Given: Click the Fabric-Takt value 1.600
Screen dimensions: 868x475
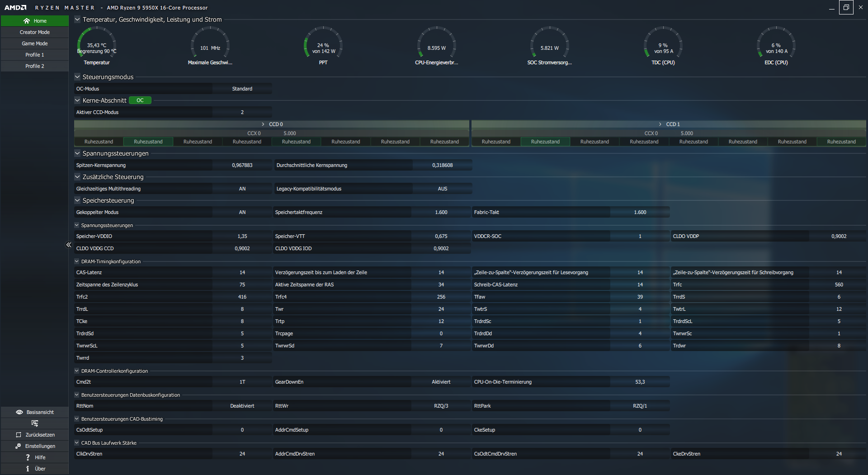Looking at the screenshot, I should point(640,212).
